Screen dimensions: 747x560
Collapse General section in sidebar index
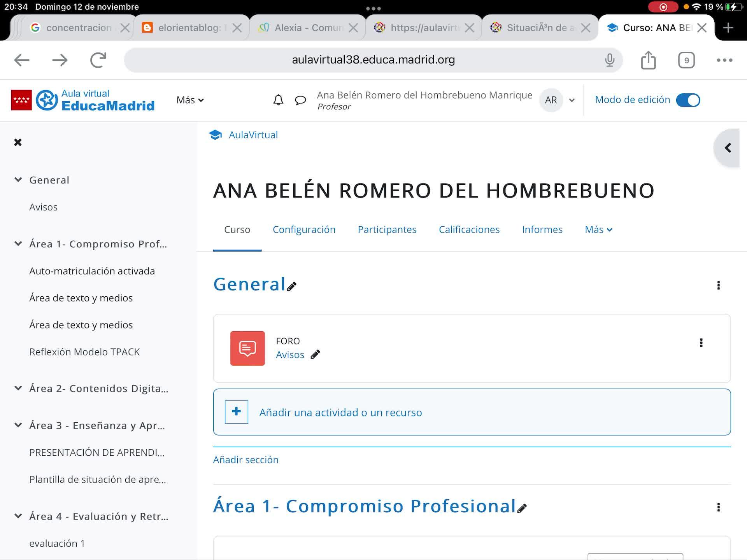pos(18,180)
